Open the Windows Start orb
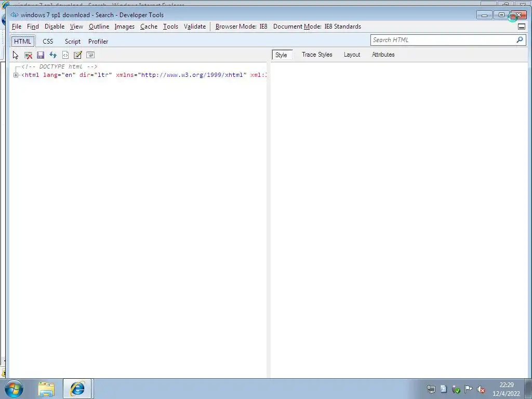 [14, 389]
